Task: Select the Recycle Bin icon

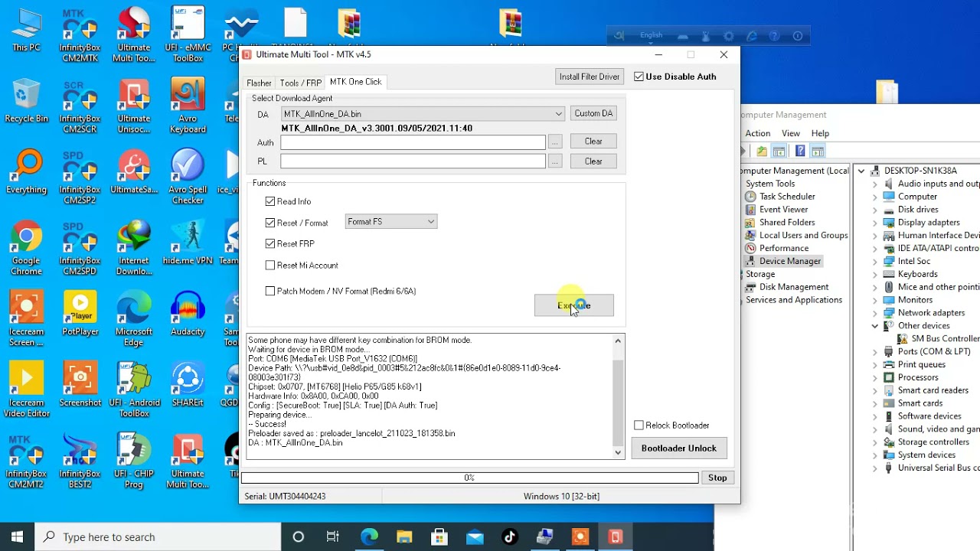Action: 26,102
